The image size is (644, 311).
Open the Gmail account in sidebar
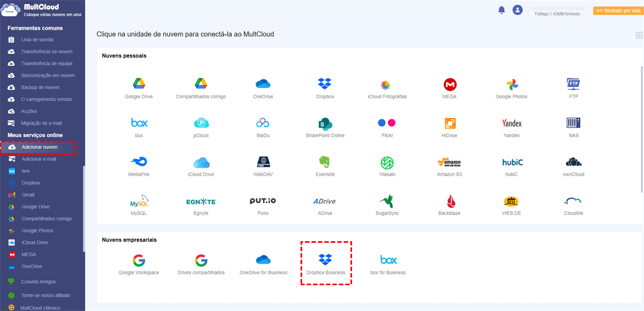pos(28,195)
